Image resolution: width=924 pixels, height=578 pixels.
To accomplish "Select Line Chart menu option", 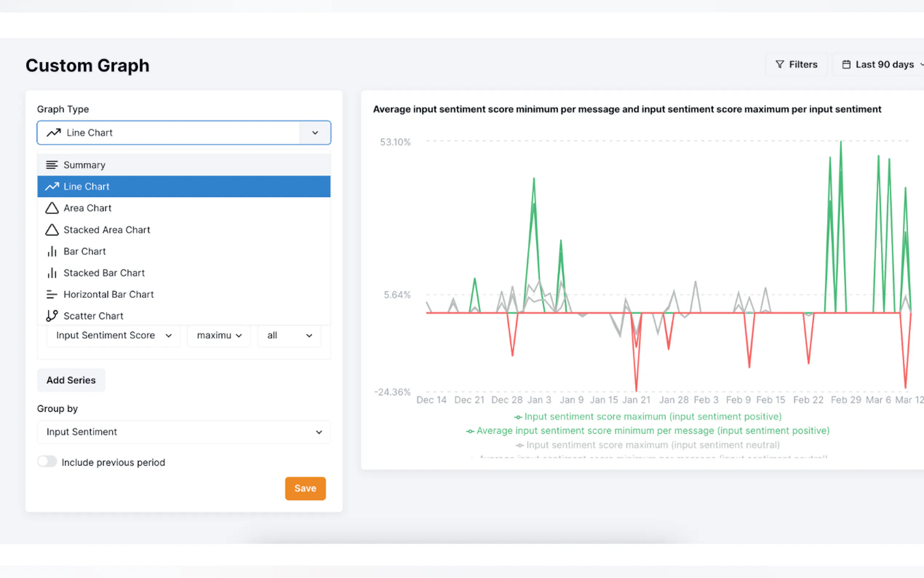I will click(184, 187).
